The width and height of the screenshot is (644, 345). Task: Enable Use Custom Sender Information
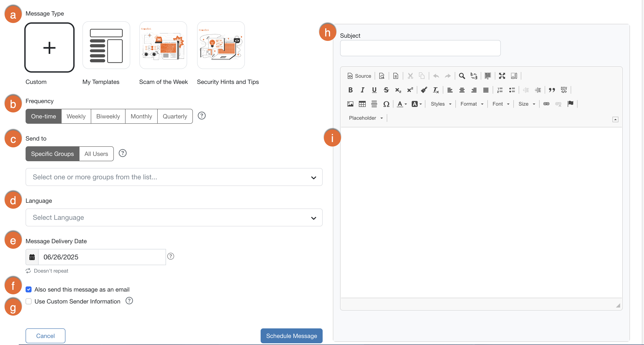coord(29,301)
